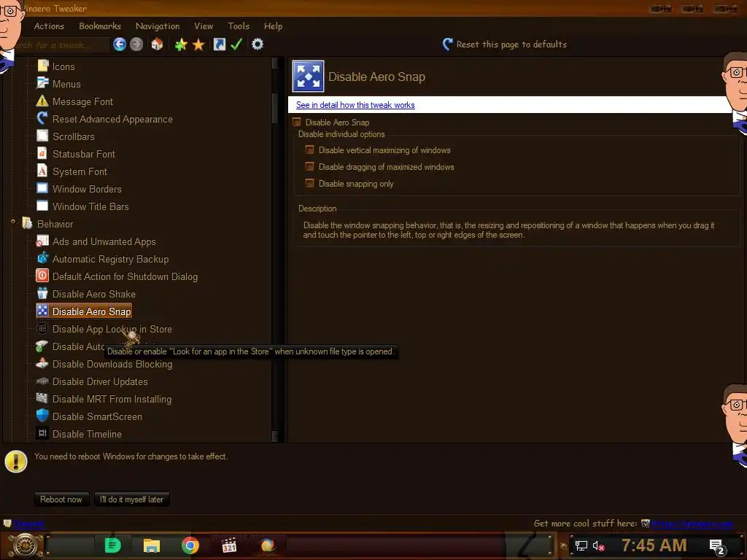This screenshot has height=560, width=747.
Task: Enable the Disable Aero Snap checkbox
Action: (297, 122)
